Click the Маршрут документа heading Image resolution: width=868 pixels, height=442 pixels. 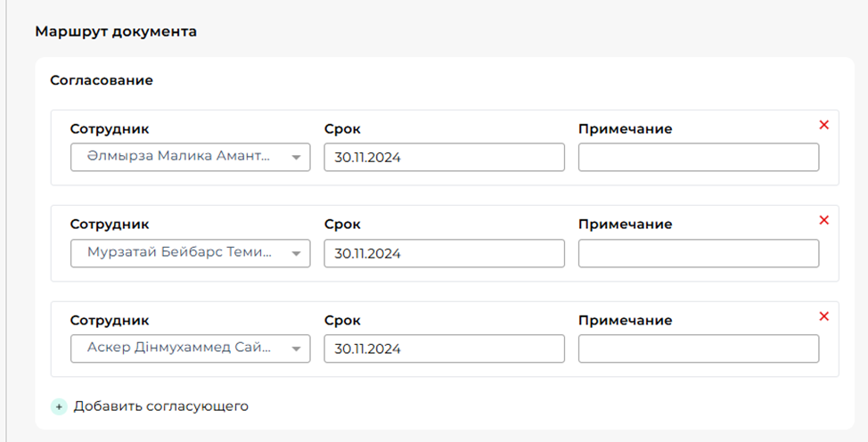[x=116, y=32]
